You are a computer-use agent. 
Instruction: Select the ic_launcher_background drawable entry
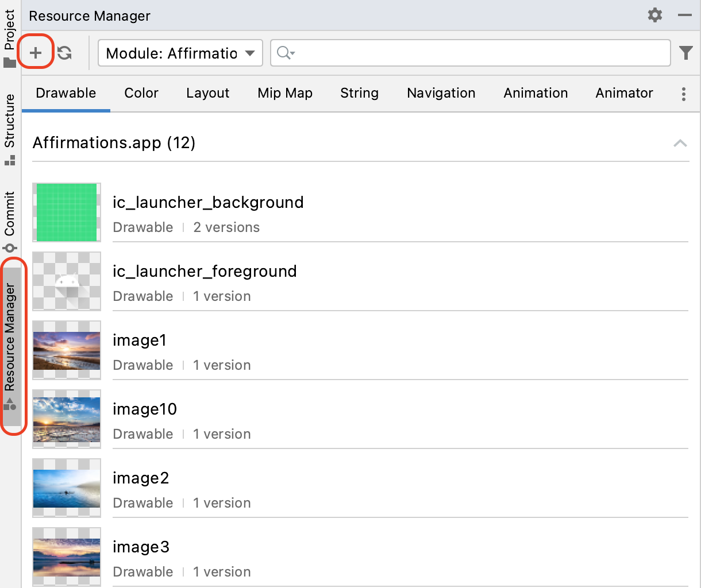pyautogui.click(x=208, y=203)
